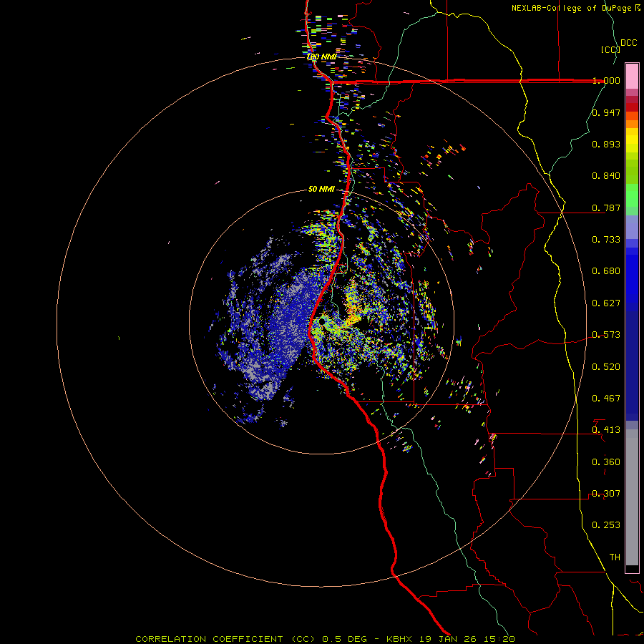Image resolution: width=644 pixels, height=644 pixels.
Task: Click the 0.253 scale value
Action: pos(606,525)
